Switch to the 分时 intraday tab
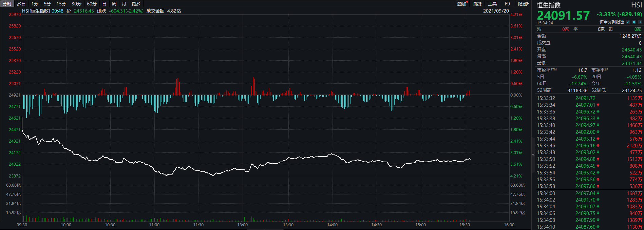The image size is (644, 230). (7, 4)
